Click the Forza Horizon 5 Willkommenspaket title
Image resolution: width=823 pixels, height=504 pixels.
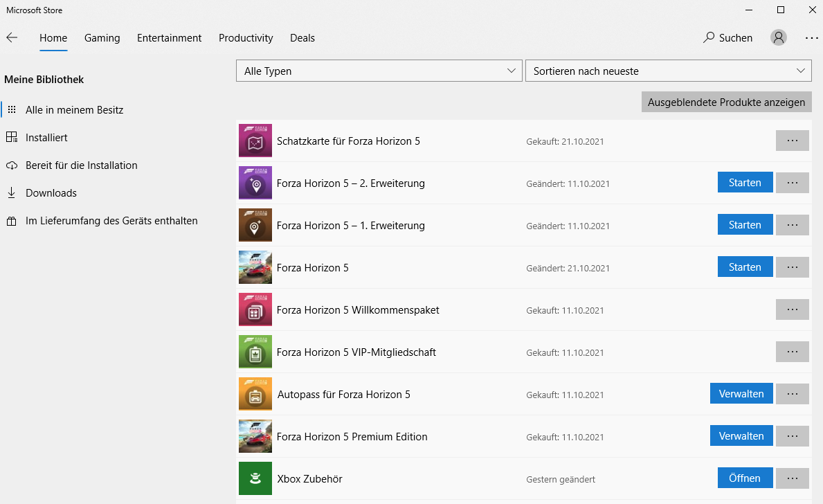click(x=357, y=309)
